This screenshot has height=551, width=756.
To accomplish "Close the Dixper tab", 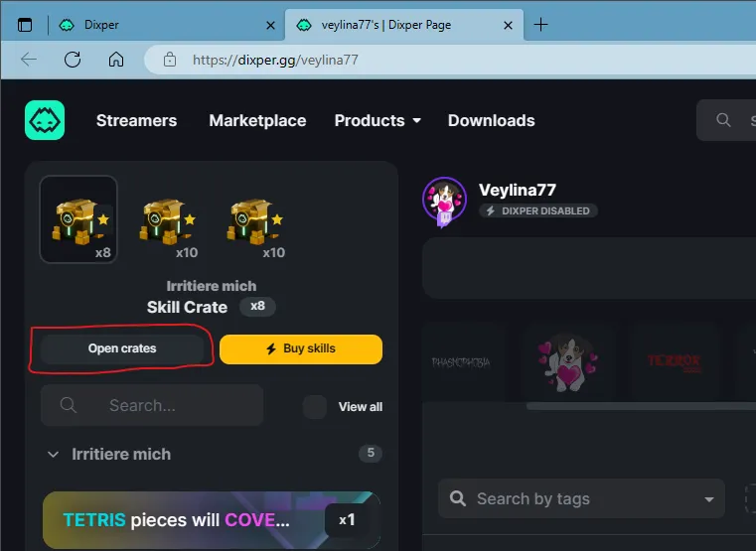I will click(x=270, y=25).
